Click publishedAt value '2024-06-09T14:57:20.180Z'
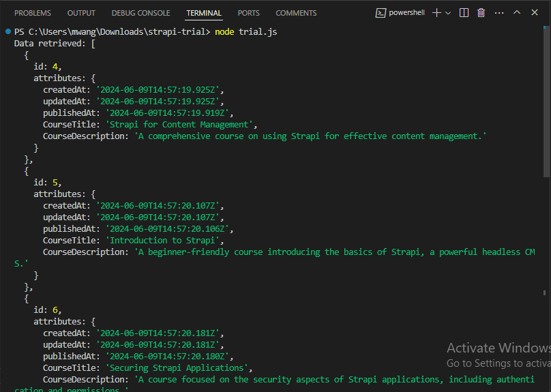 point(167,357)
